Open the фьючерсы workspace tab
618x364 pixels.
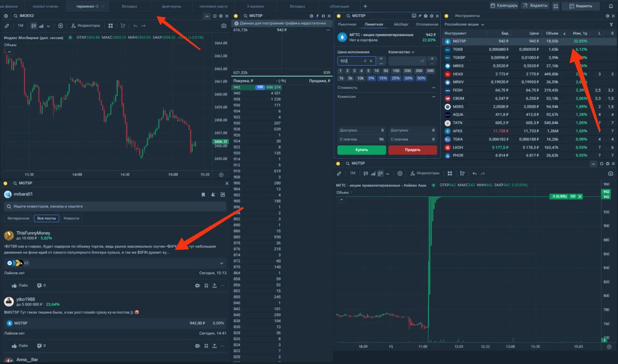tap(171, 6)
